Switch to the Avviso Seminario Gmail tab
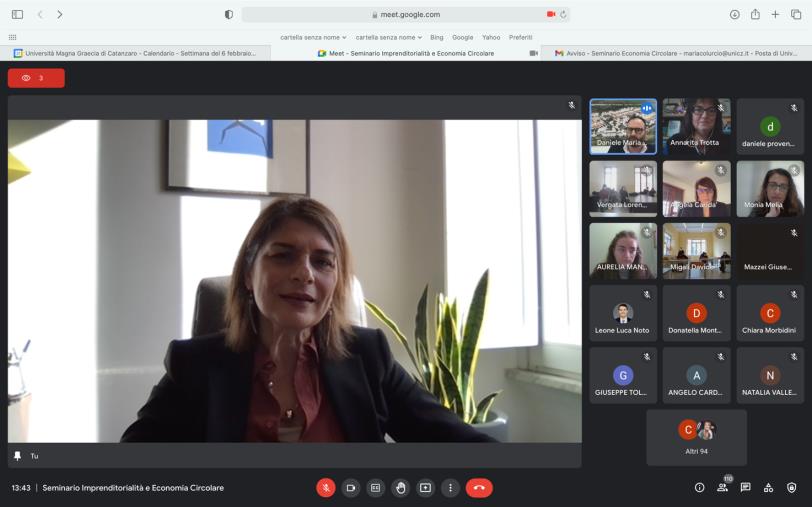This screenshot has height=507, width=812. pos(676,53)
